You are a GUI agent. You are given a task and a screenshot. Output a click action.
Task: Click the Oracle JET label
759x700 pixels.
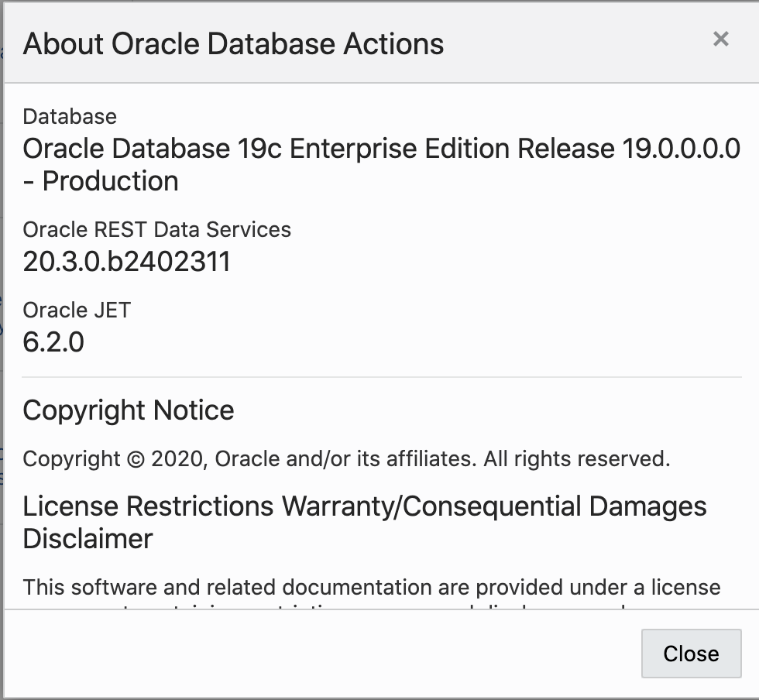click(x=77, y=311)
